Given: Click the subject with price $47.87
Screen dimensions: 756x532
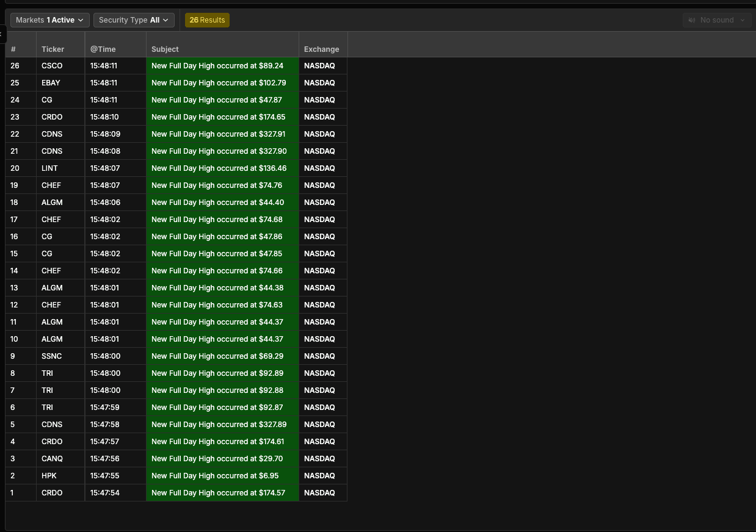Looking at the screenshot, I should pyautogui.click(x=222, y=100).
